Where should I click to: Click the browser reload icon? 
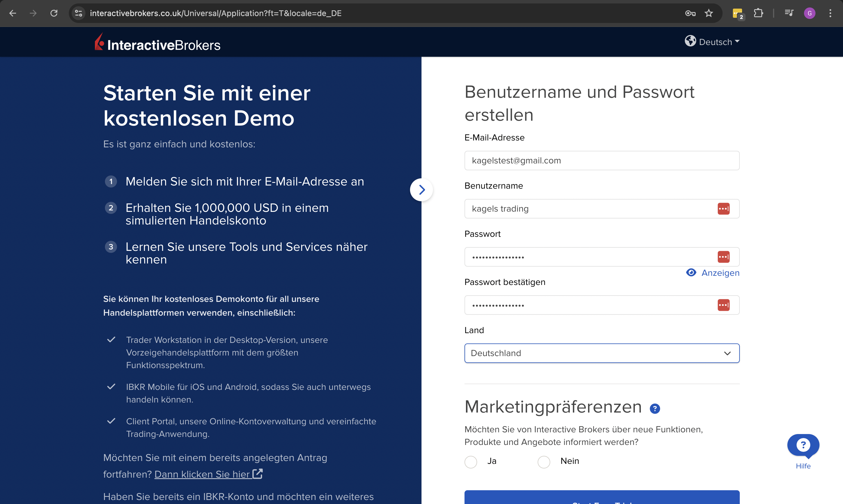54,13
